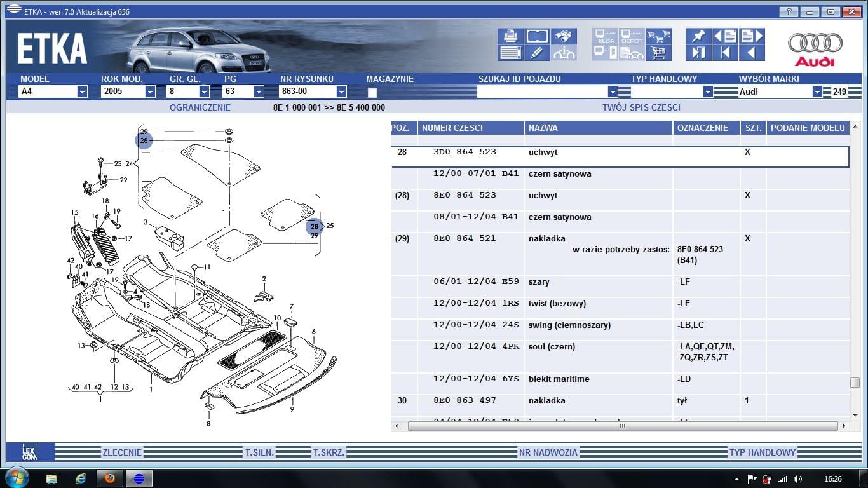Click highlighted callout 28 near 25 on diagram
The width and height of the screenshot is (868, 488).
click(x=314, y=226)
